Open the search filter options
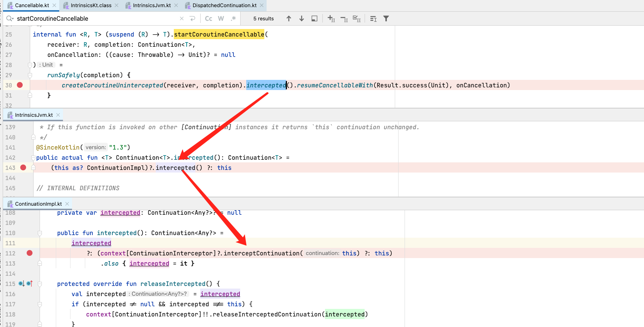Image resolution: width=644 pixels, height=327 pixels. 386,18
